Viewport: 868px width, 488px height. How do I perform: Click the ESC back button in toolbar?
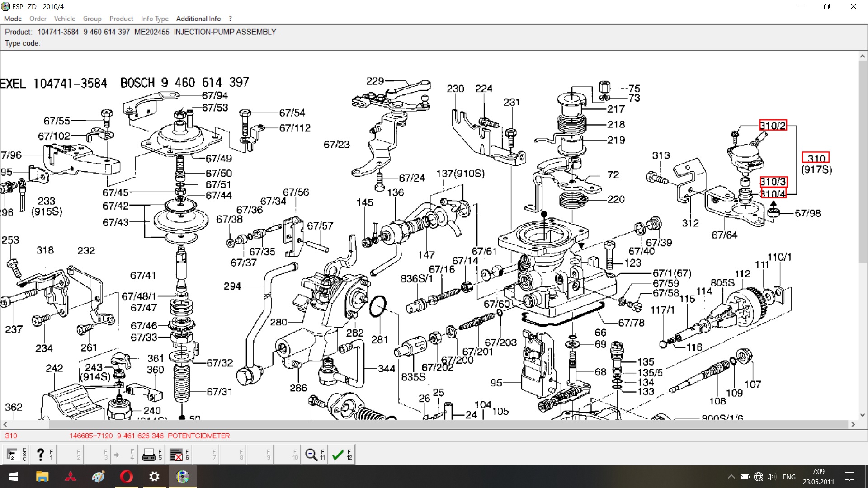[x=16, y=455]
